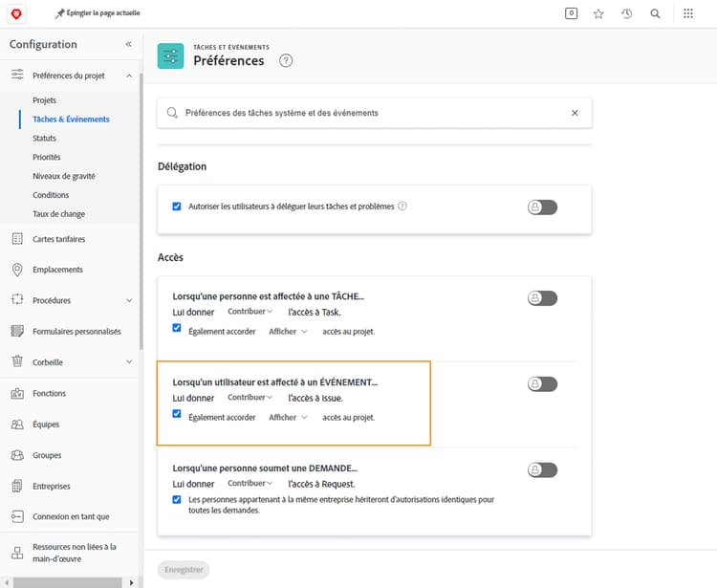Click the Formulaires personnalisés icon
Screen dimensions: 717x588
pyautogui.click(x=17, y=331)
